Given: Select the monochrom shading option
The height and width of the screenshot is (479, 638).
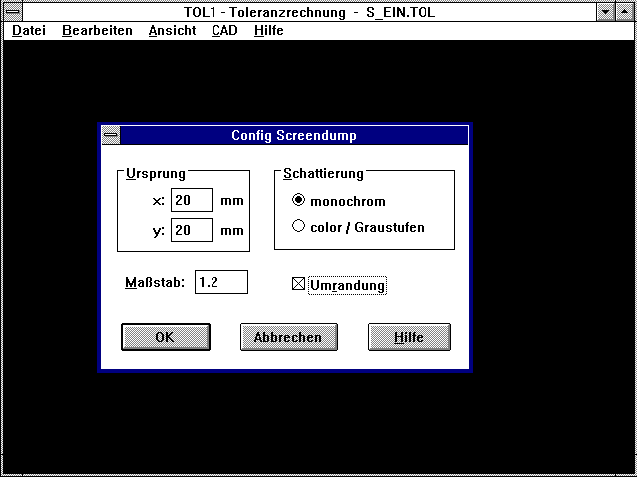Looking at the screenshot, I should coord(298,201).
